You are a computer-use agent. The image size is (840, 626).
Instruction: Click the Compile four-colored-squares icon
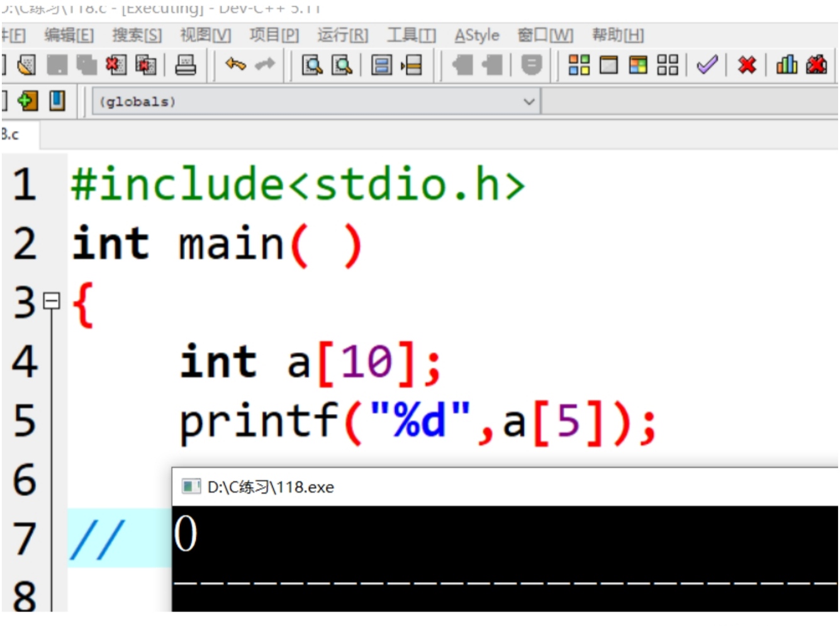coord(578,65)
